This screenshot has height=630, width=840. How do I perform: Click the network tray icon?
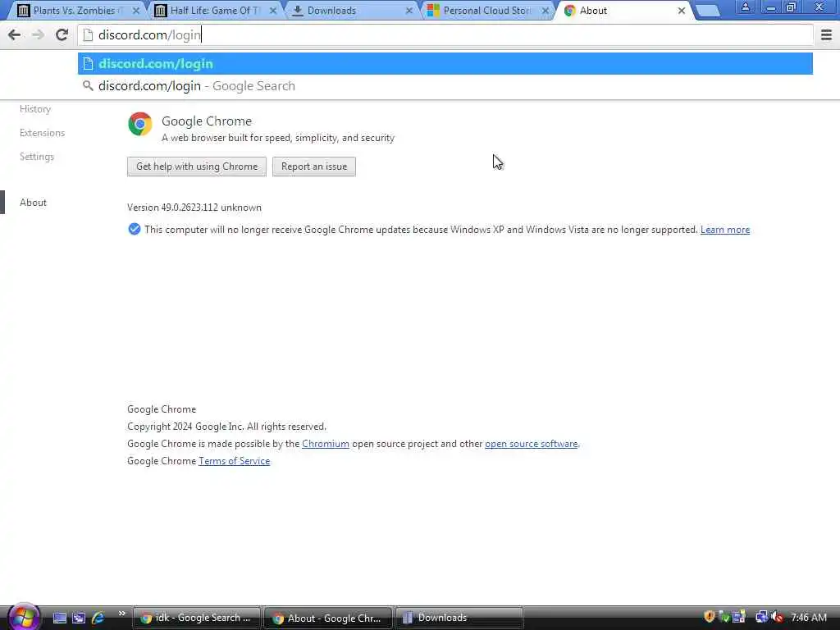click(x=761, y=618)
